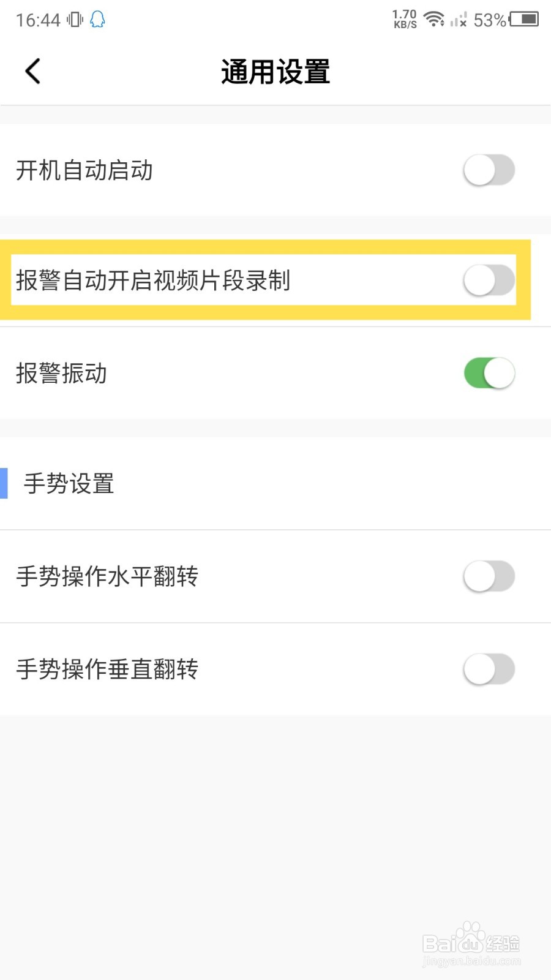The width and height of the screenshot is (551, 980).
Task: Tap the back arrow icon
Action: [33, 71]
